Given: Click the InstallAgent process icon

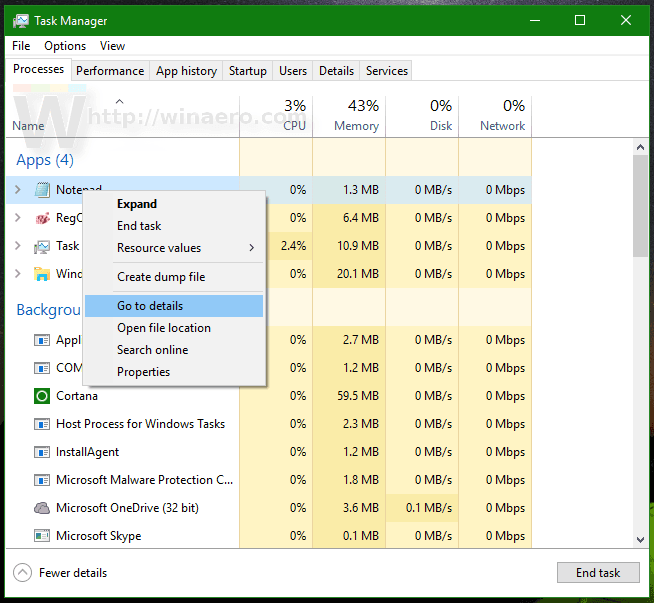Looking at the screenshot, I should 42,452.
